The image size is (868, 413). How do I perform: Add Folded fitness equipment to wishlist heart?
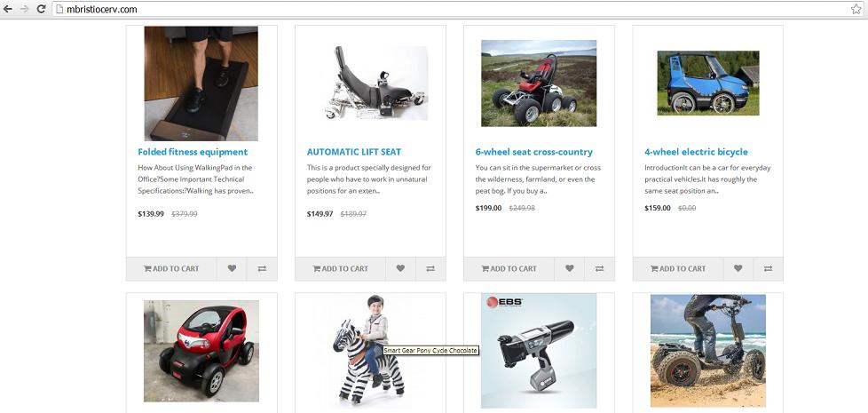pyautogui.click(x=232, y=268)
